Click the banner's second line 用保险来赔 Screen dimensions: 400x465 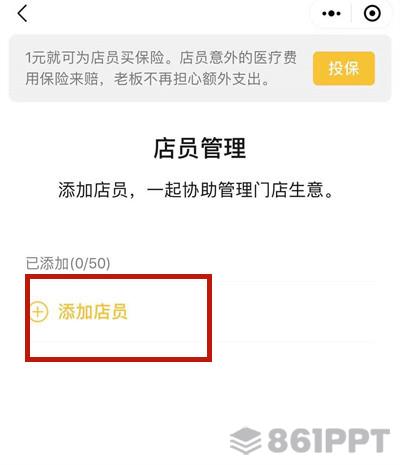[147, 79]
